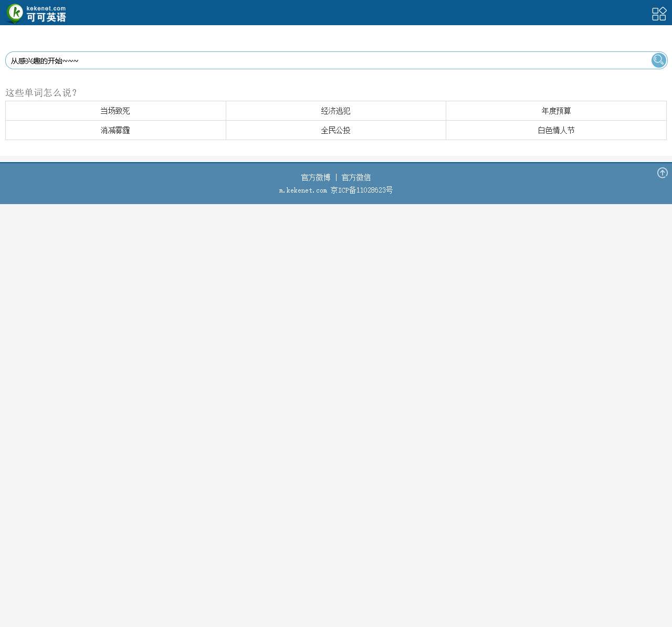Open the 官方微信 footer link

coord(356,177)
